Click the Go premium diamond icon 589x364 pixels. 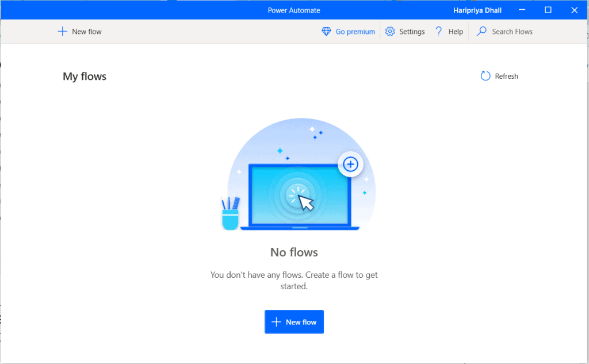[x=327, y=32]
